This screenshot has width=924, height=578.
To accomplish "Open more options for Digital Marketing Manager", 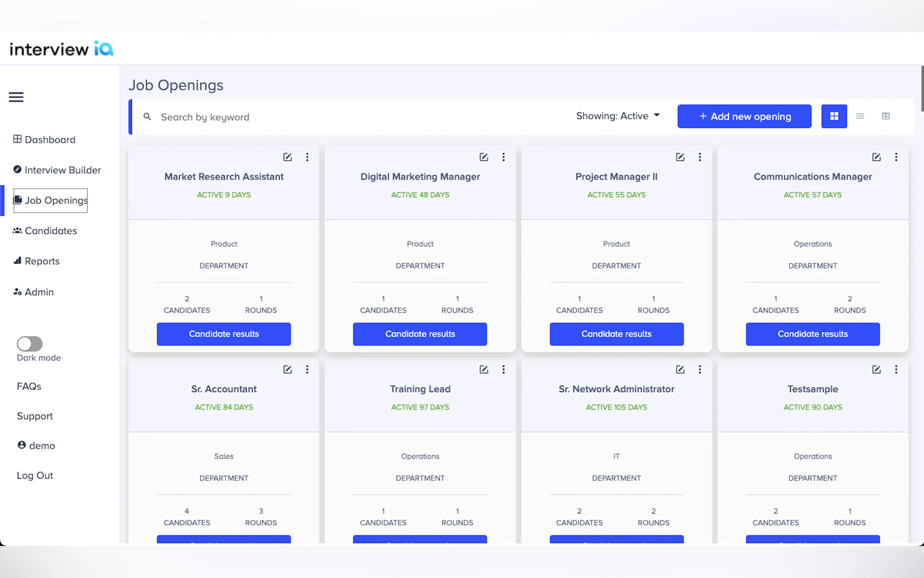I will pos(503,157).
